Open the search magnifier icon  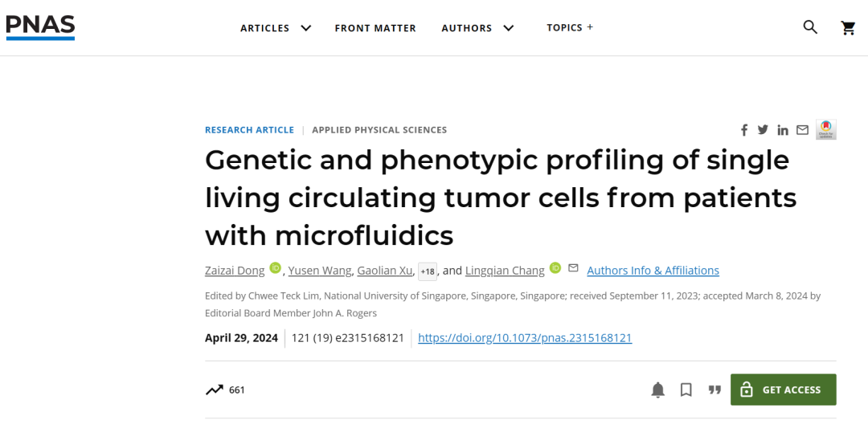[810, 27]
